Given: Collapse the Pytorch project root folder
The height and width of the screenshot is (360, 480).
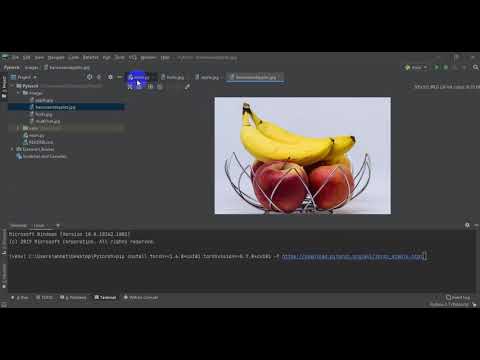Looking at the screenshot, I should click(13, 86).
